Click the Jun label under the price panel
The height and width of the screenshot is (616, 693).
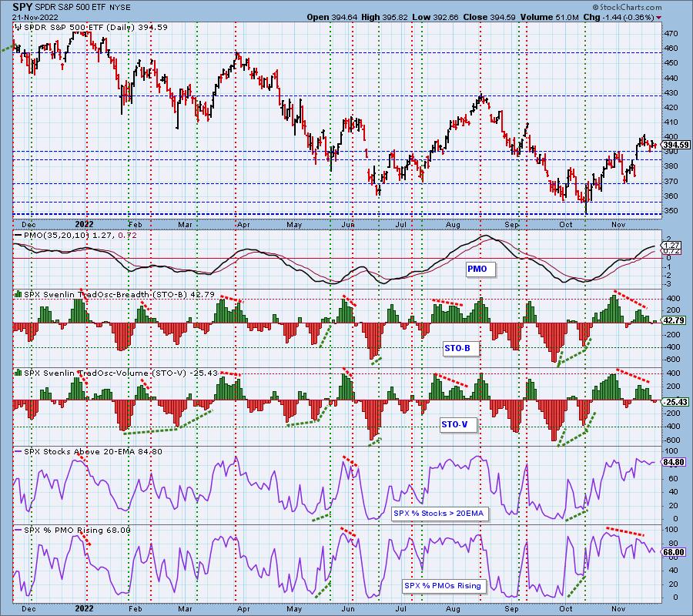(x=348, y=225)
